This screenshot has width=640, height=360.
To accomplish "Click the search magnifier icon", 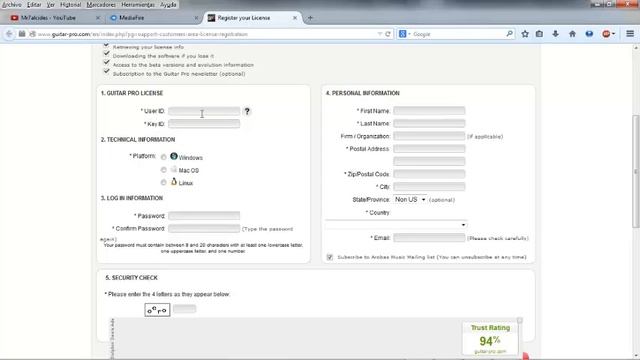I will click(509, 34).
